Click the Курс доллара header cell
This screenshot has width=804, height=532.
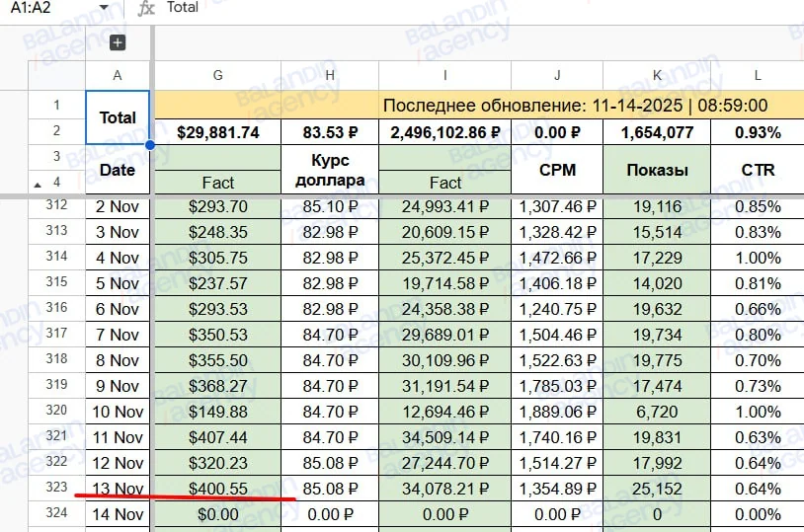[330, 170]
